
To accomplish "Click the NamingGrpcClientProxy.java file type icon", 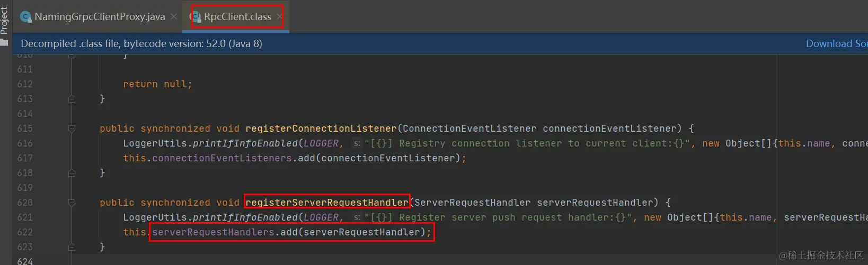I will [25, 17].
